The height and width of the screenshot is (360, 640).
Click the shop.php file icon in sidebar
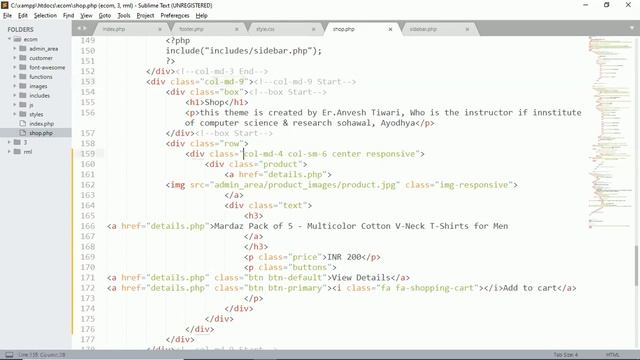[x=23, y=133]
